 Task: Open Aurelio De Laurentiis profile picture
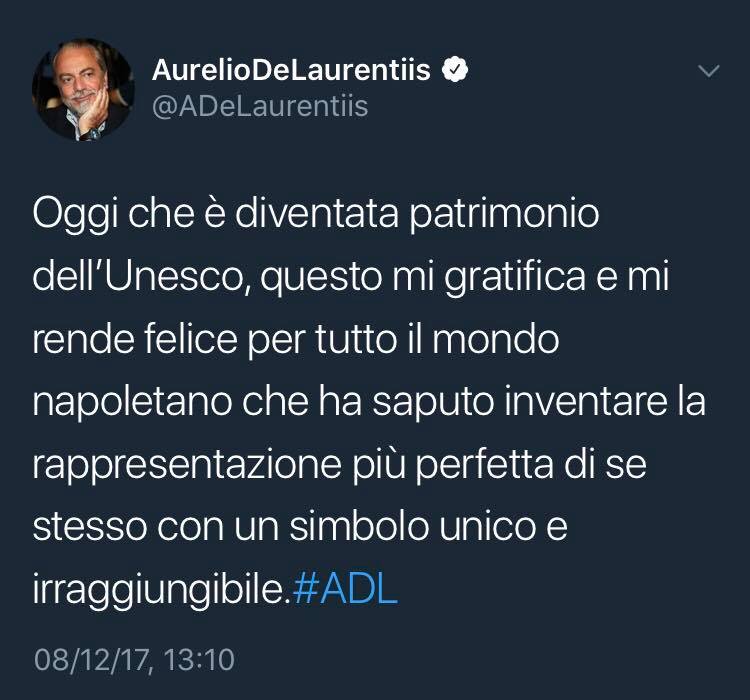pos(83,89)
